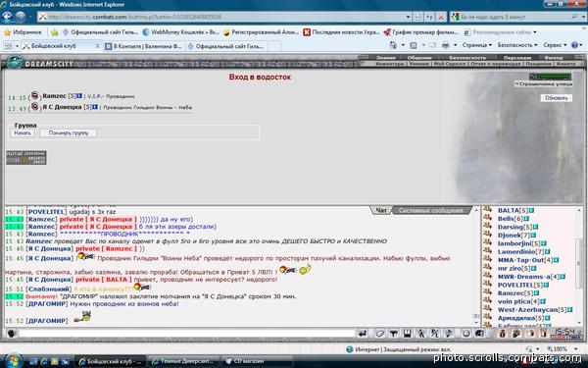The width and height of the screenshot is (588, 368).
Task: Click the printer icon in the IE command bar
Action: coord(445,45)
